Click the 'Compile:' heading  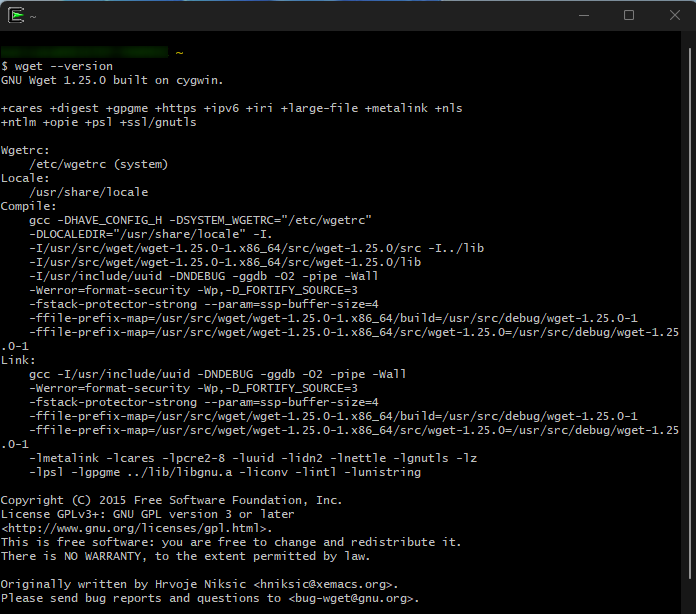[28, 206]
